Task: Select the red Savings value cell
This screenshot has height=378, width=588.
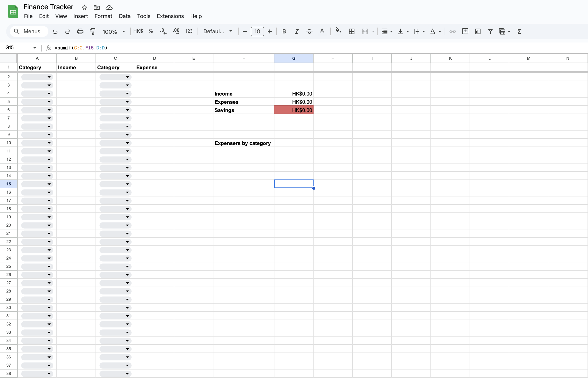Action: (x=294, y=110)
